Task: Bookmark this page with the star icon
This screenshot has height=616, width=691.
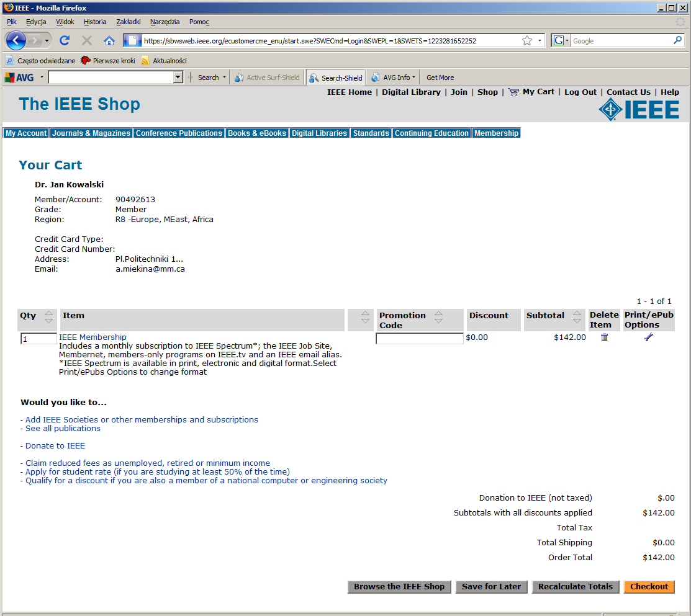Action: [526, 40]
